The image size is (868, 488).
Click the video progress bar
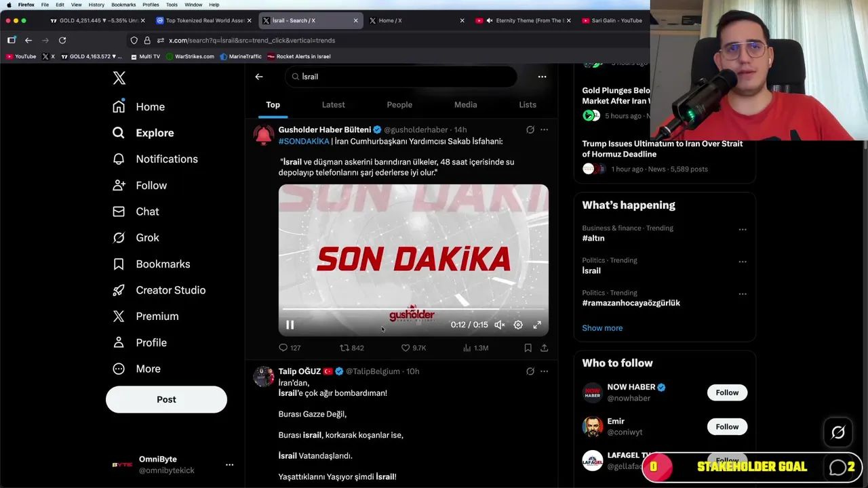coord(414,310)
